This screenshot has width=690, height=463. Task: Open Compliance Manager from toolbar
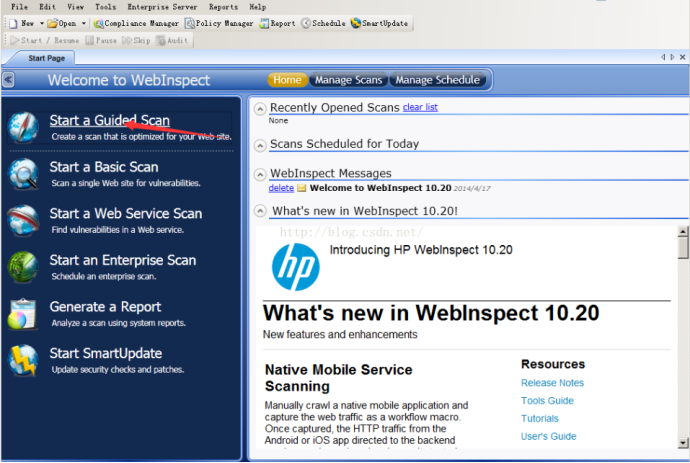[136, 23]
